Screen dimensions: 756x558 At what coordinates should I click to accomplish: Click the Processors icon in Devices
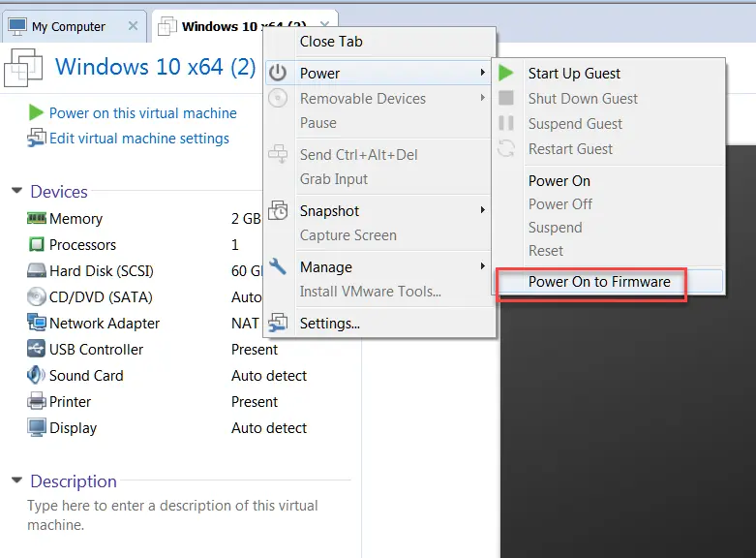coord(36,244)
